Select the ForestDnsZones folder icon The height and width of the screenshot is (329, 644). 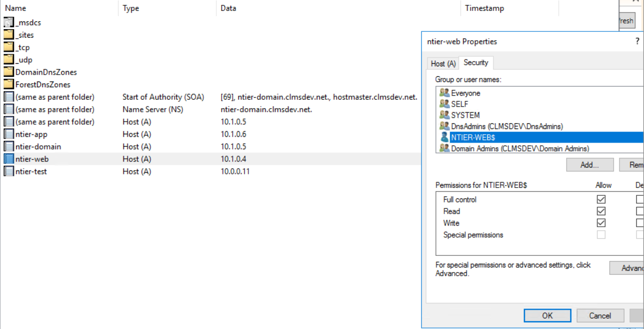(9, 85)
